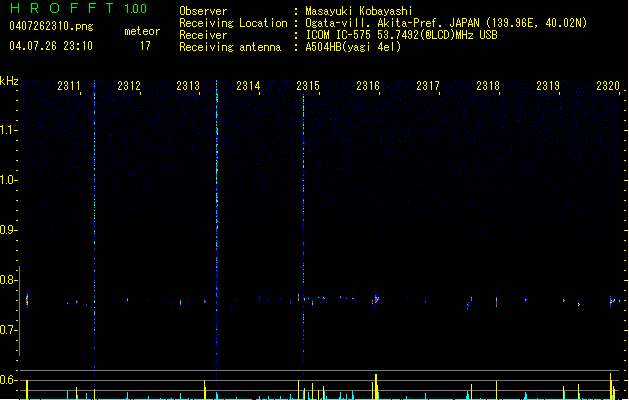
Task: Click the kHz axis unit label
Action: [9, 81]
